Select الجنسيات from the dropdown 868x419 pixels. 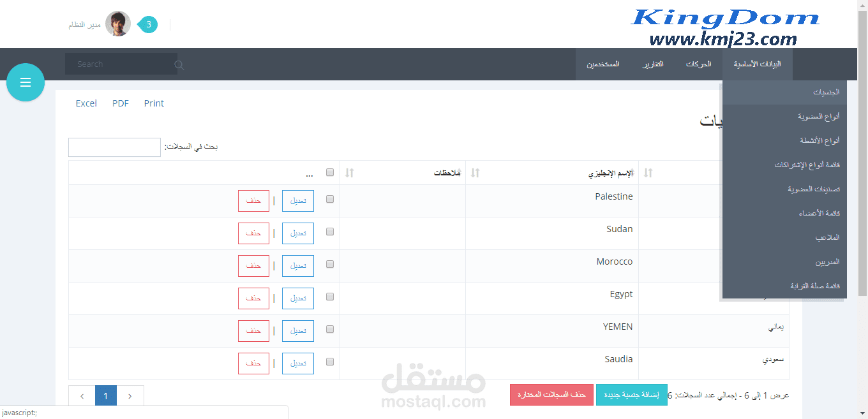[x=784, y=92]
